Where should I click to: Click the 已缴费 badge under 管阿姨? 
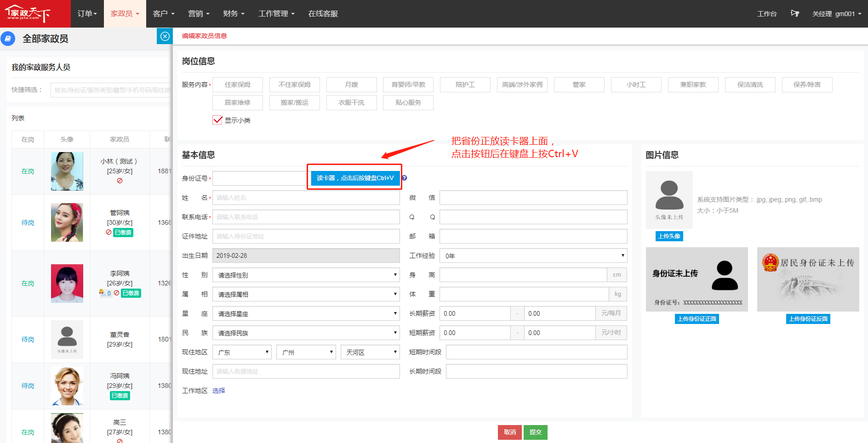tap(123, 233)
